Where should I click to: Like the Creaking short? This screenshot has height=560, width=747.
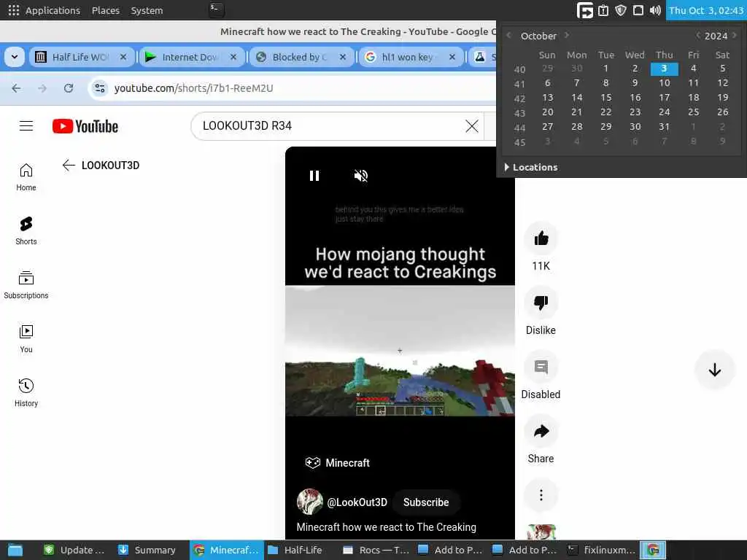(541, 238)
